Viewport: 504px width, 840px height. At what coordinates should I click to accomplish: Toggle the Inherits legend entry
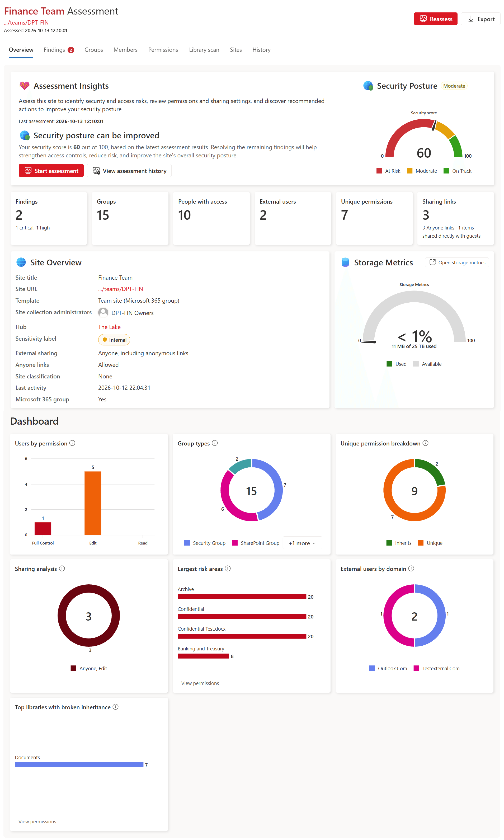coord(399,543)
